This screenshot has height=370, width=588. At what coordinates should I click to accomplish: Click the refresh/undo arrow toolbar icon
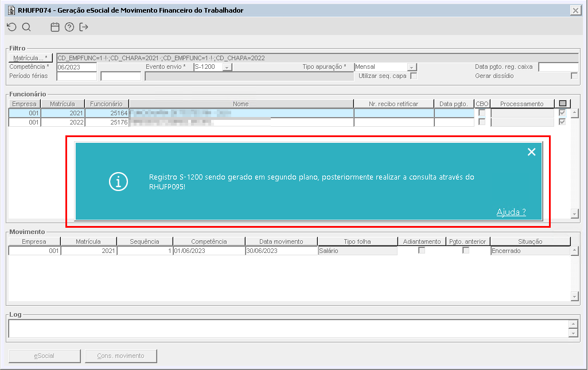(12, 27)
